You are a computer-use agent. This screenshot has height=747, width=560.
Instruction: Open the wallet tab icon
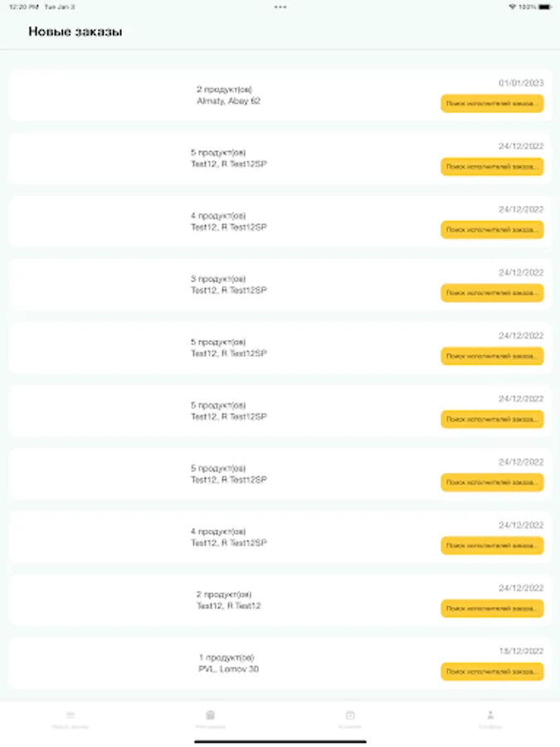pyautogui.click(x=350, y=715)
